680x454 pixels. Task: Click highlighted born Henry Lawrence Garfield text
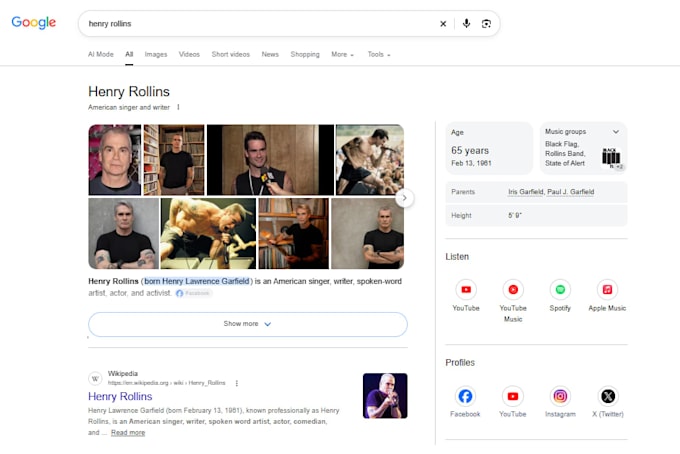pos(197,281)
